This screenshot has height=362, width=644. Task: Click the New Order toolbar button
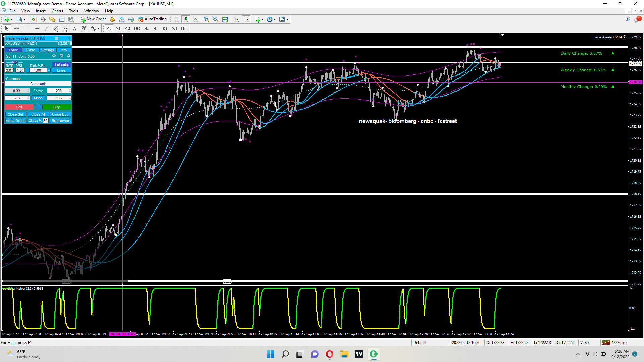click(93, 19)
